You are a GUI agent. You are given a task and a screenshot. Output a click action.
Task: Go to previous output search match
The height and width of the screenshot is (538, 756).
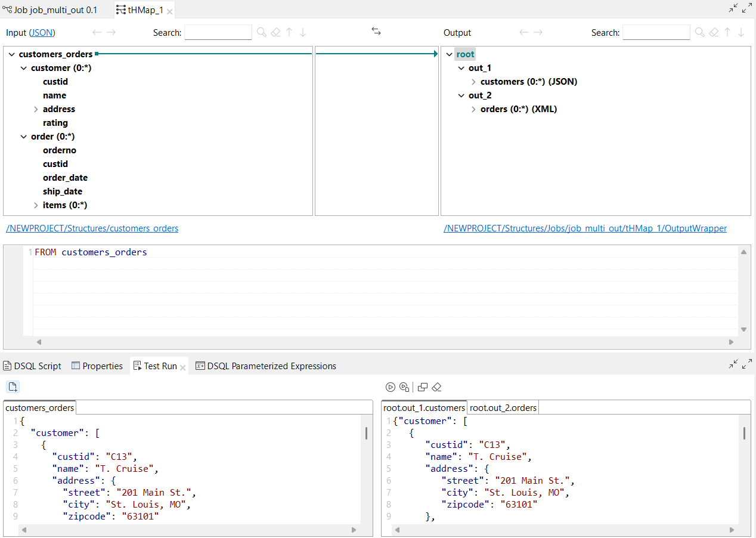[727, 32]
